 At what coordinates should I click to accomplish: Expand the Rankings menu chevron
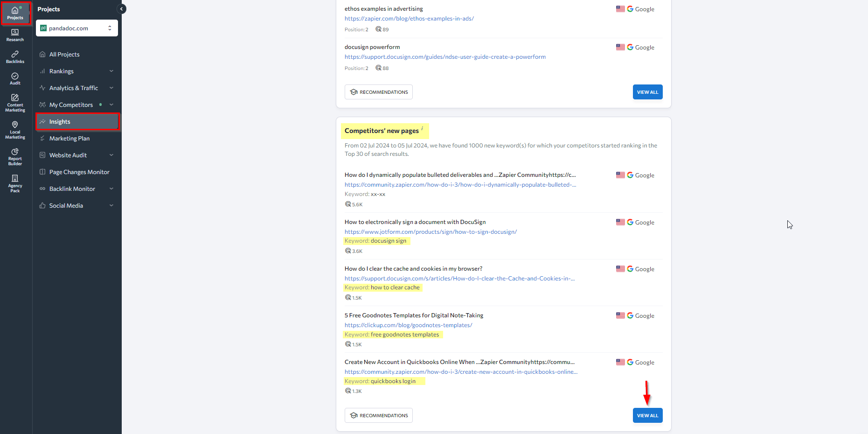click(x=111, y=71)
